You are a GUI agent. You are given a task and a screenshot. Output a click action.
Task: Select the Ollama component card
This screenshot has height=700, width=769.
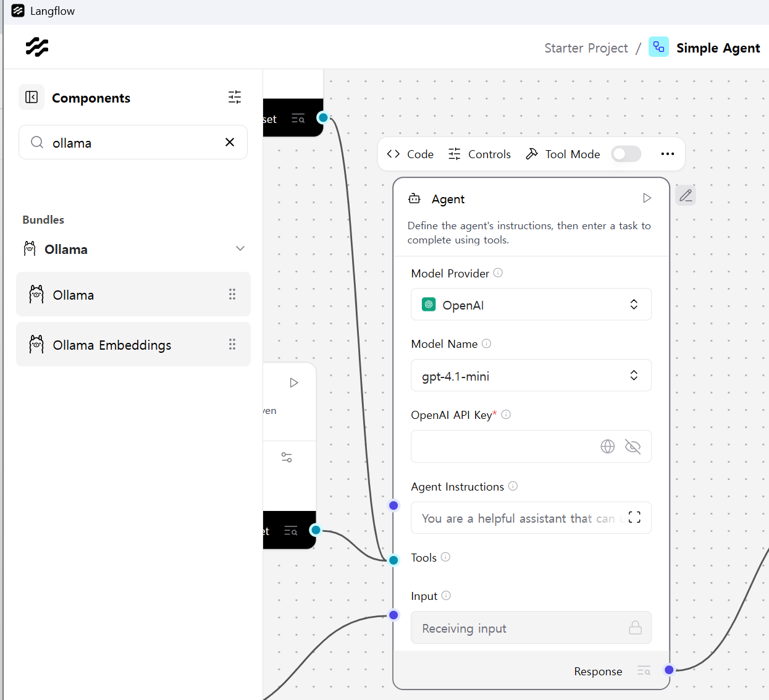point(133,294)
